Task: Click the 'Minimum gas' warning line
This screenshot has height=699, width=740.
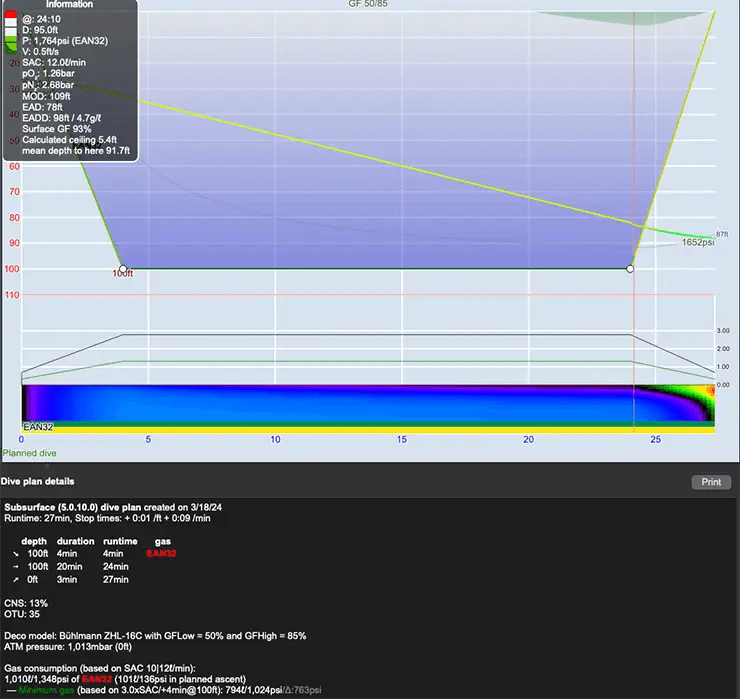Action: (163, 690)
